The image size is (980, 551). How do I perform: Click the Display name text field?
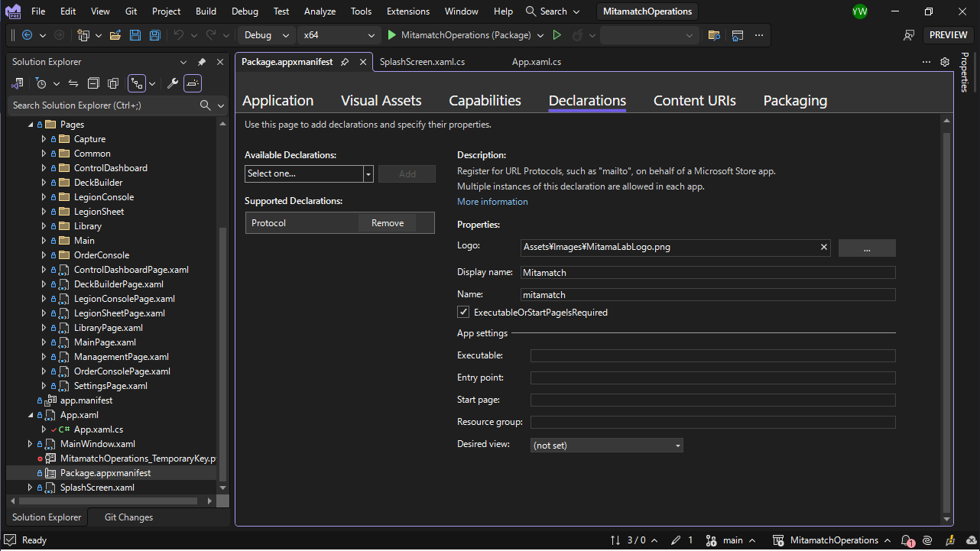pos(707,272)
